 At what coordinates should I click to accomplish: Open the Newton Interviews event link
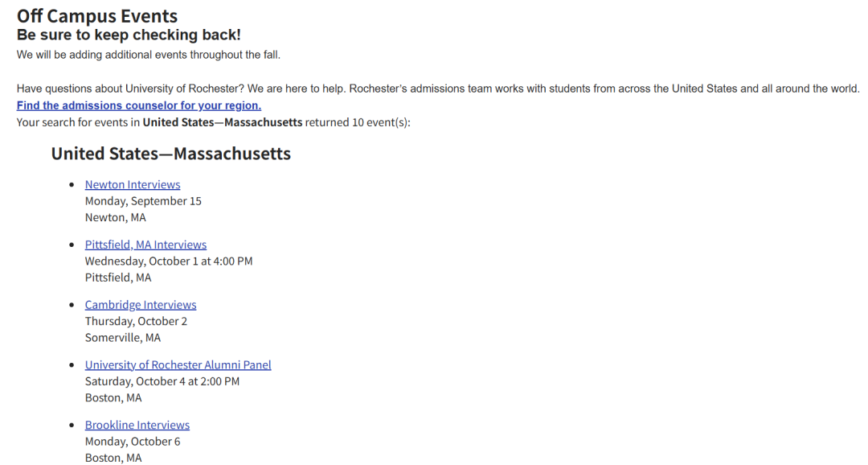coord(133,184)
